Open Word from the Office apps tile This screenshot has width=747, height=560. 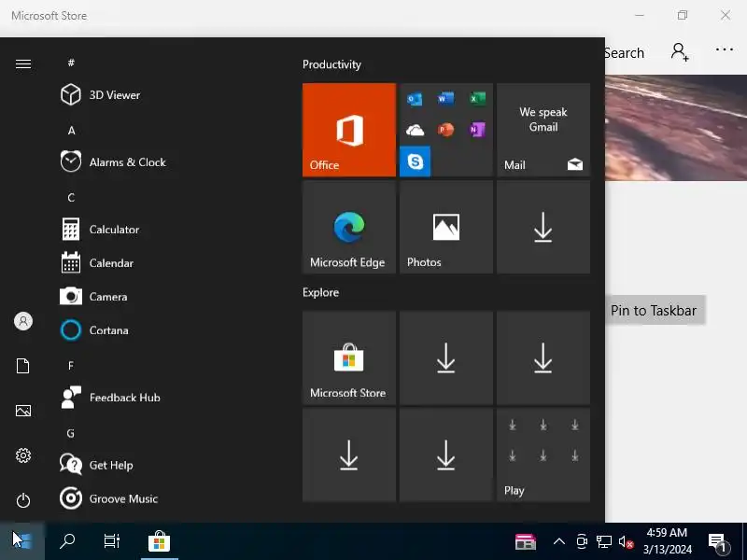click(446, 99)
